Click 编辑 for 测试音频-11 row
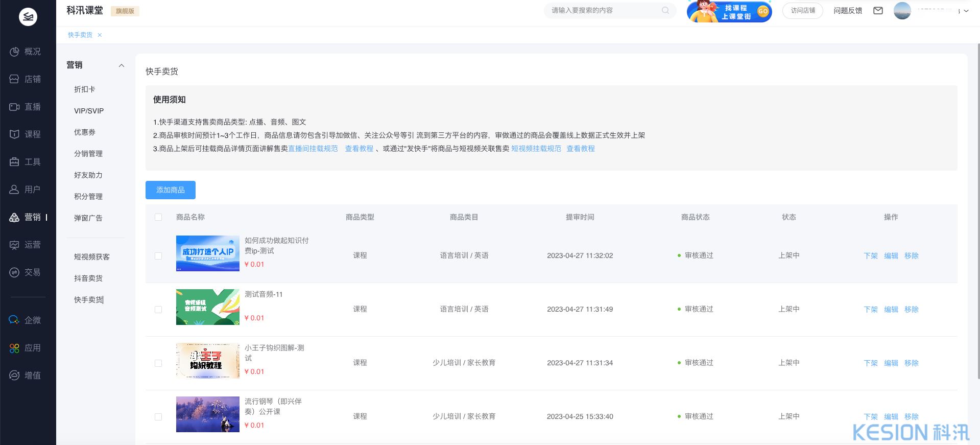The height and width of the screenshot is (445, 980). [891, 310]
